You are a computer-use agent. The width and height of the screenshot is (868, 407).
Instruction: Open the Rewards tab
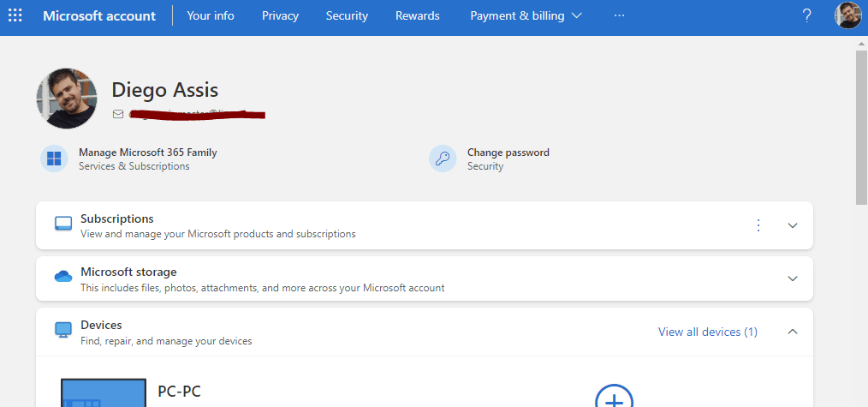click(418, 16)
